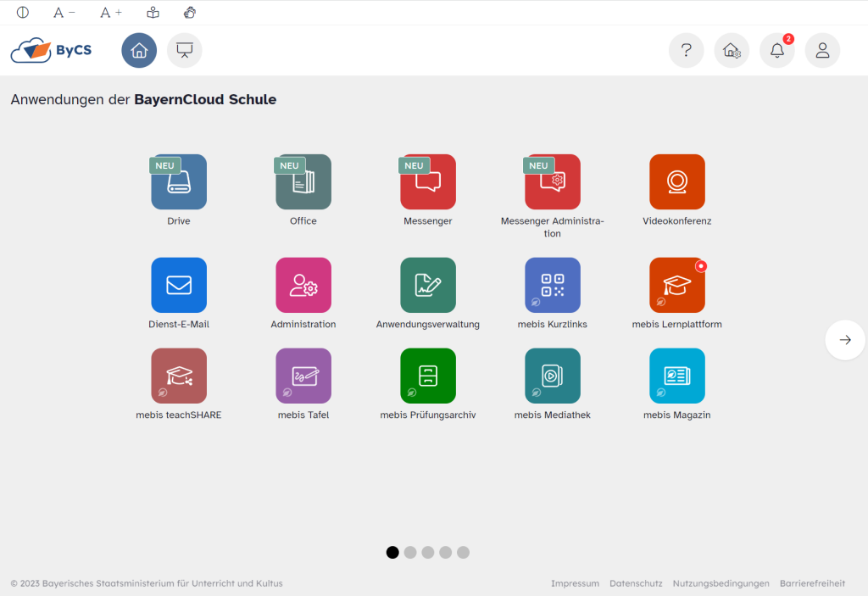Viewport: 868px width, 596px height.
Task: Click the sign language hands icon
Action: [190, 12]
